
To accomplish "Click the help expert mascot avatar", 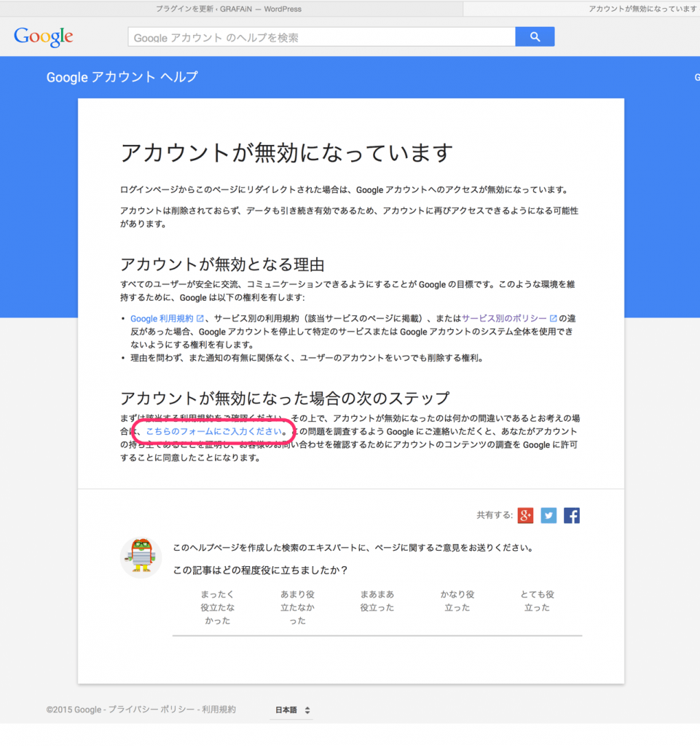I will pyautogui.click(x=141, y=557).
